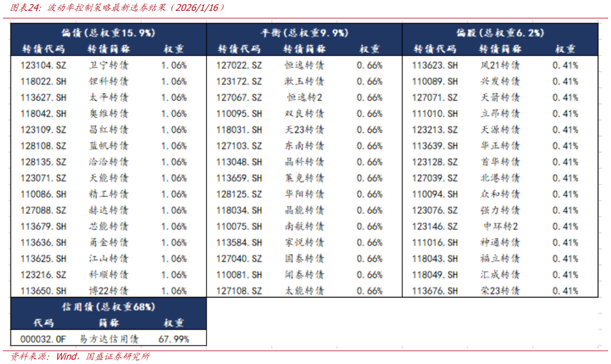Select the 平衡 (总权重9.9%) section header
This screenshot has height=364, width=611.
coord(304,33)
